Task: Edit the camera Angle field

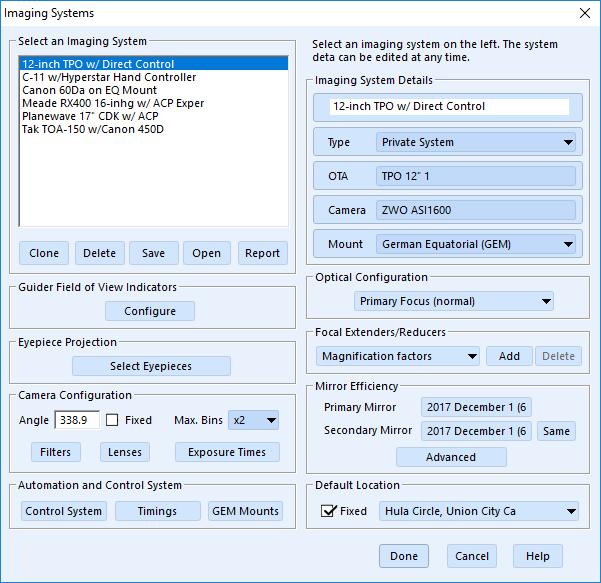Action: coord(77,420)
